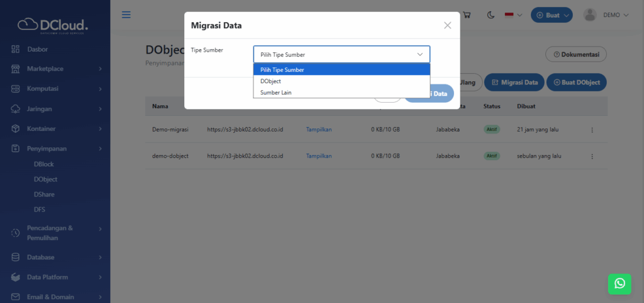Close the Migrasi Data dialog
The height and width of the screenshot is (303, 644).
tap(447, 25)
